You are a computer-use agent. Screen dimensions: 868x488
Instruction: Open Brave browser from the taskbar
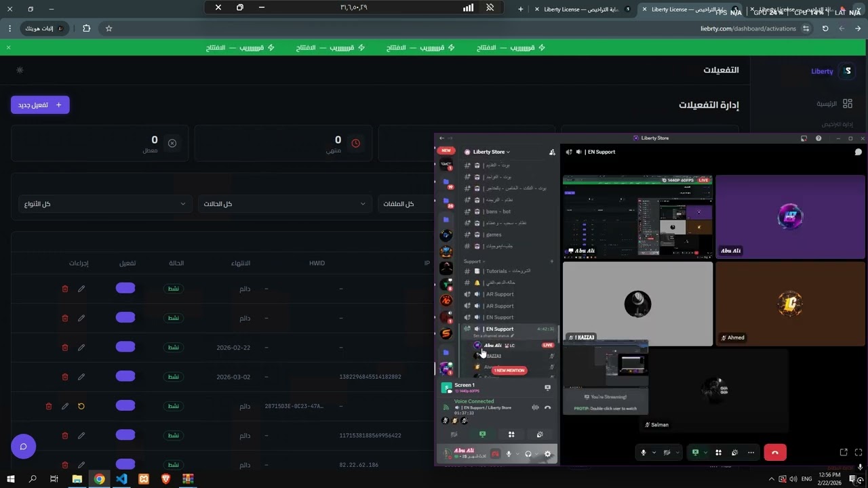click(x=166, y=479)
